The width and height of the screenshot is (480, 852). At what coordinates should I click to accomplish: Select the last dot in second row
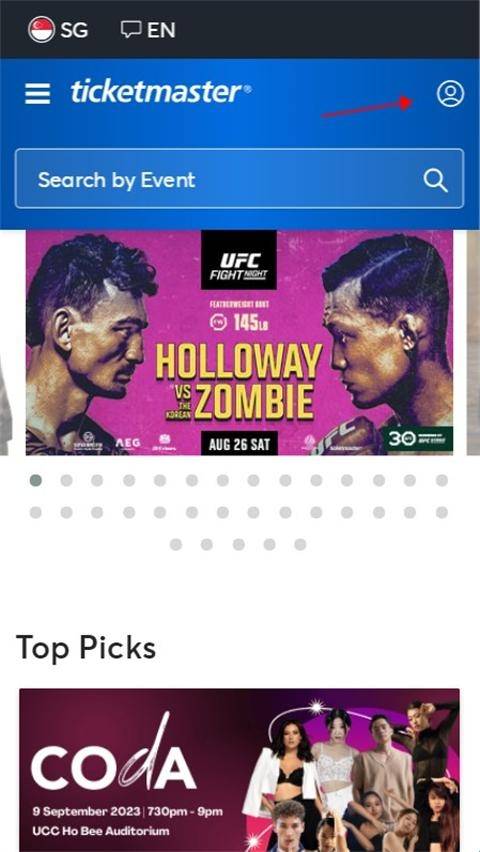click(x=442, y=512)
